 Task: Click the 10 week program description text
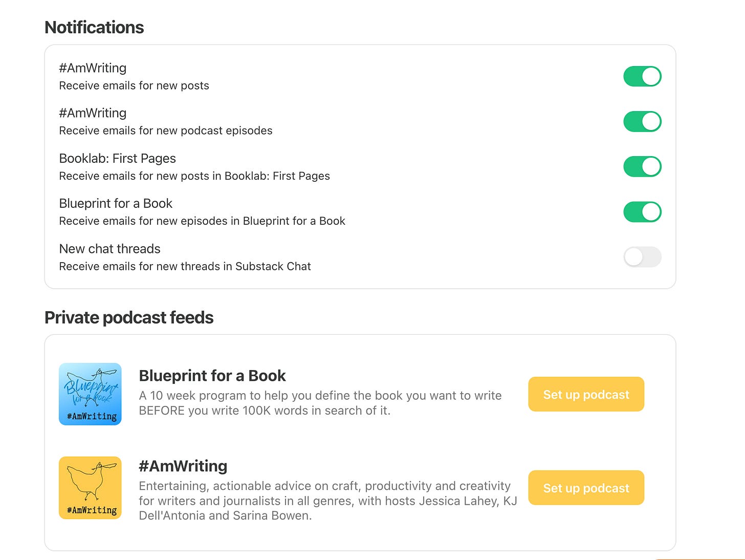(320, 403)
